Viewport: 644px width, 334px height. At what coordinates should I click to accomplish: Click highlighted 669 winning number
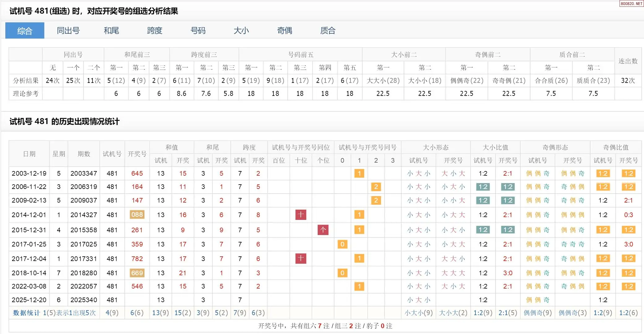[137, 273]
